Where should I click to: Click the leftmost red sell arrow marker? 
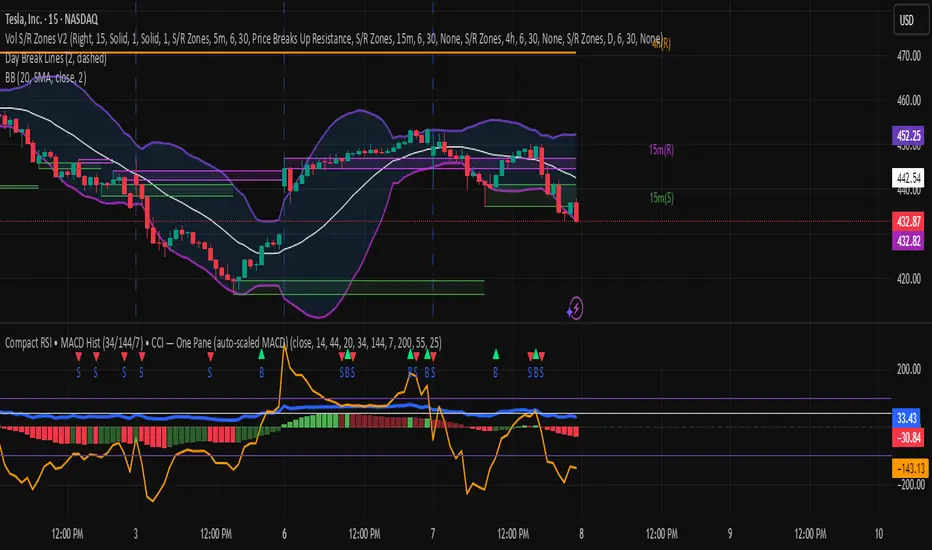(x=80, y=356)
